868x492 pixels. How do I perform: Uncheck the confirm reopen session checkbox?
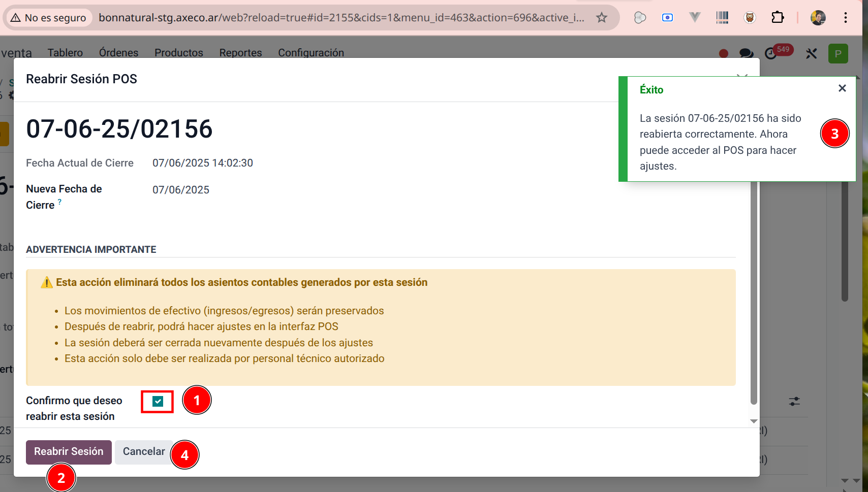(x=158, y=402)
